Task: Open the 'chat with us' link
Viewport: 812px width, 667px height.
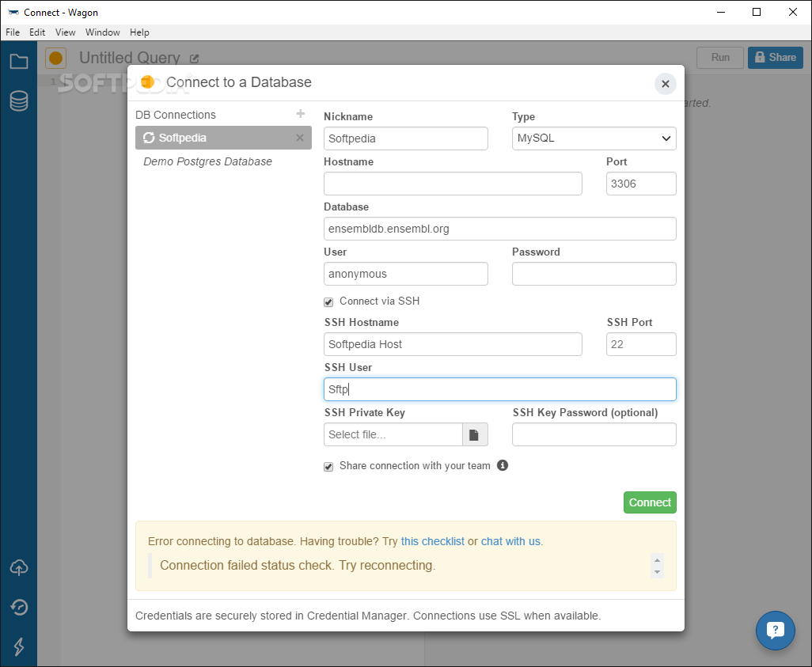Action: pyautogui.click(x=510, y=541)
